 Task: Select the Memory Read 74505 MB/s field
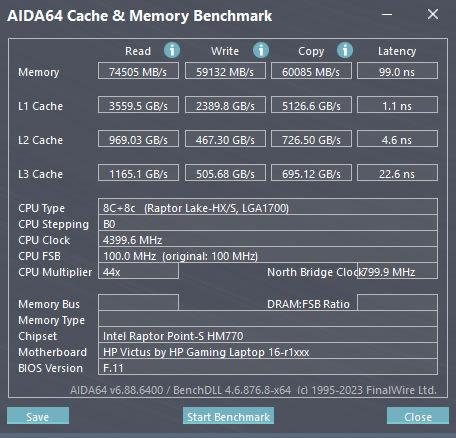[x=138, y=71]
